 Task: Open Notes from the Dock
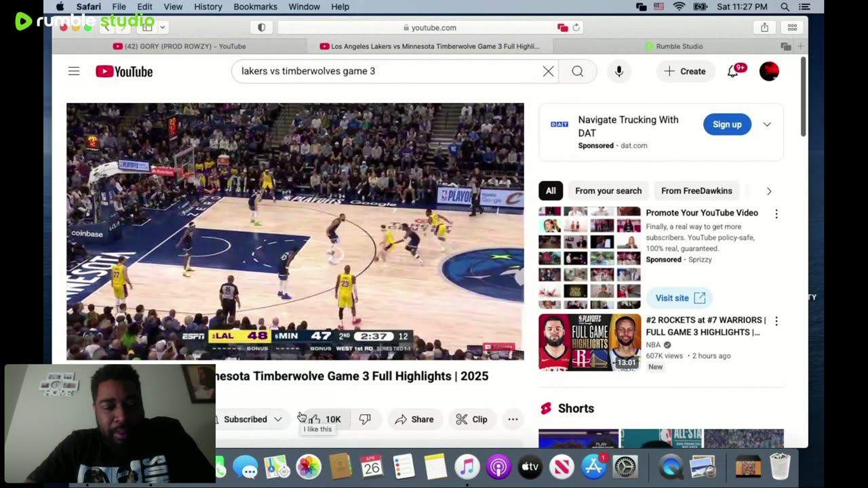click(435, 468)
